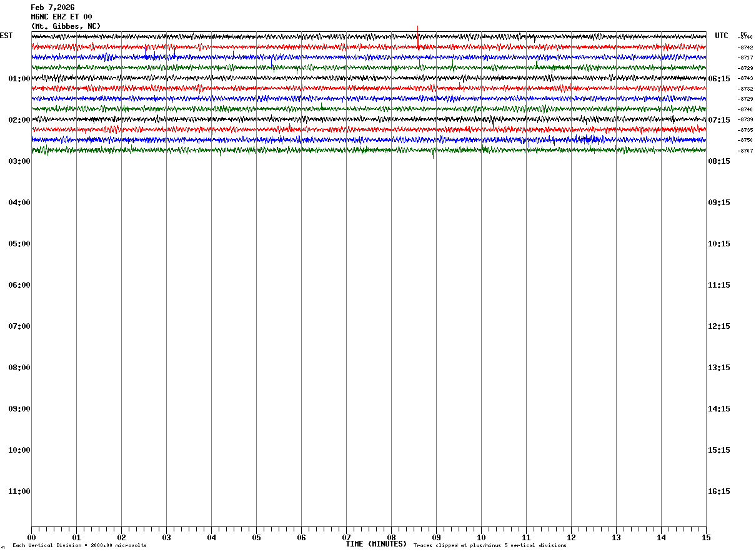Screen dimensions: 756x554
Task: Click the 13:15 UTC time label
Action: [x=719, y=368]
